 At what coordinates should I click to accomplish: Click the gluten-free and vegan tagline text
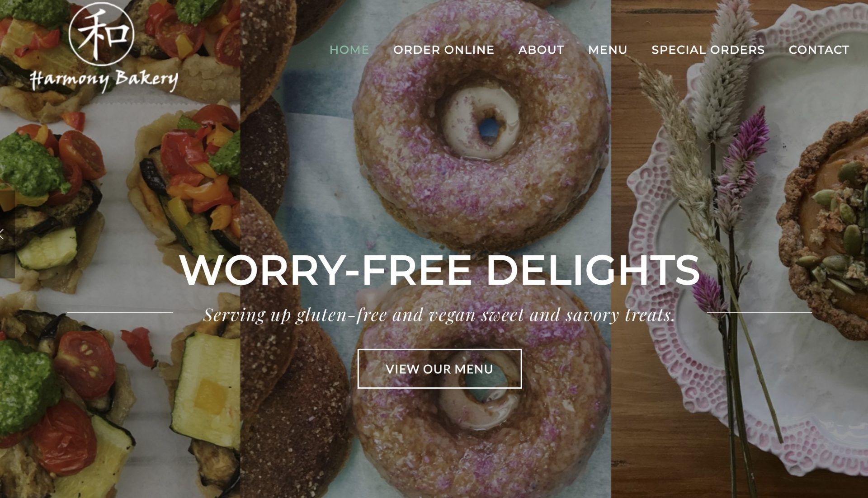click(x=439, y=315)
